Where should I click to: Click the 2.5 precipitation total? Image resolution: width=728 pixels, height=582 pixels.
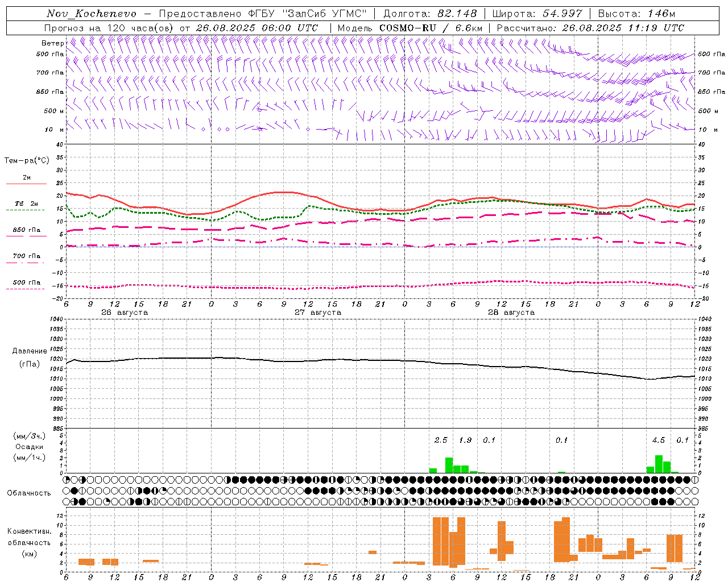tap(441, 440)
